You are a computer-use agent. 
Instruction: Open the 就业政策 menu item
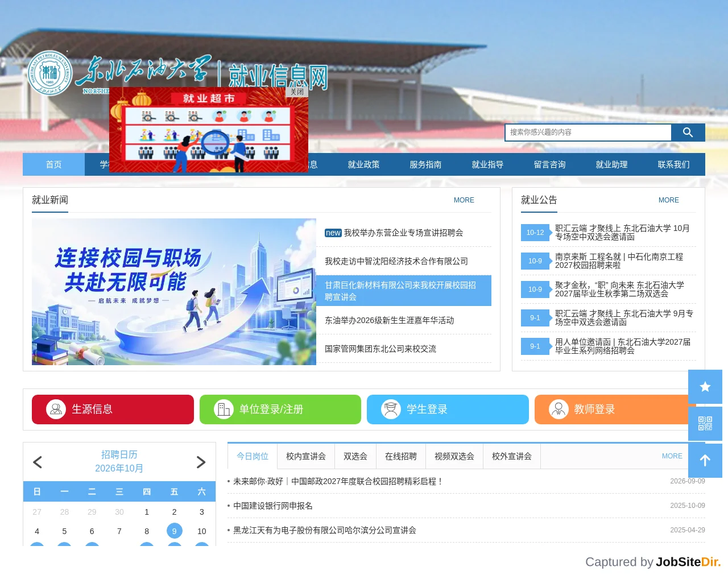(x=363, y=164)
